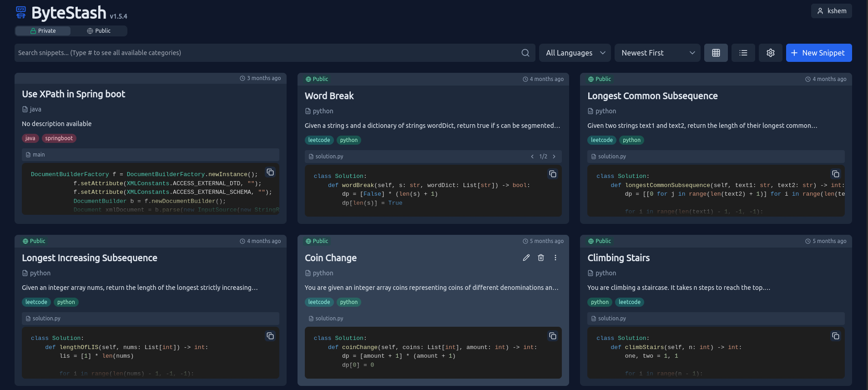Screen dimensions: 868x390
Task: Click java language label on XPath card
Action: click(32, 109)
